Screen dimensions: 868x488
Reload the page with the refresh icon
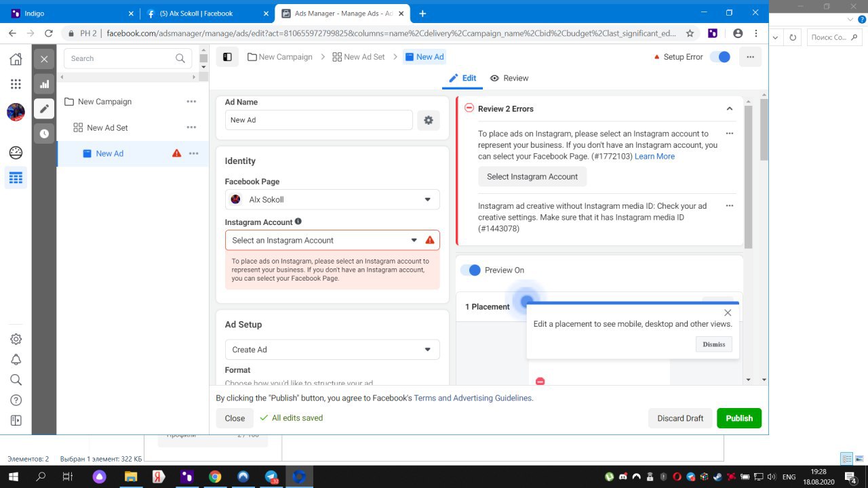(x=49, y=33)
